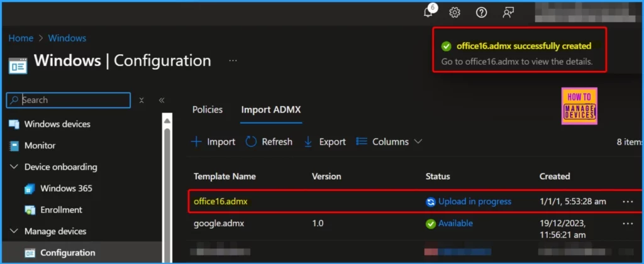Click the Import button label
Viewport: 644px width, 264px height.
221,141
